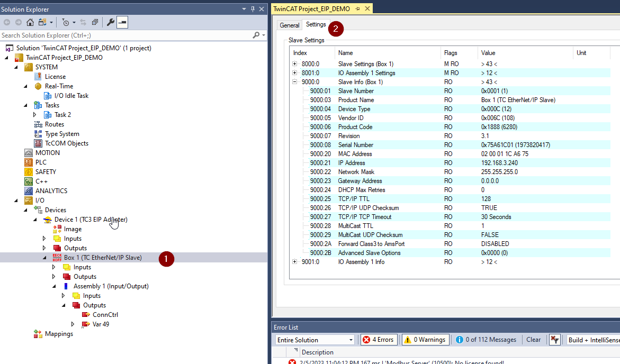Click the Search Solution Explorer input field
Image resolution: width=620 pixels, height=364 pixels.
pyautogui.click(x=125, y=35)
